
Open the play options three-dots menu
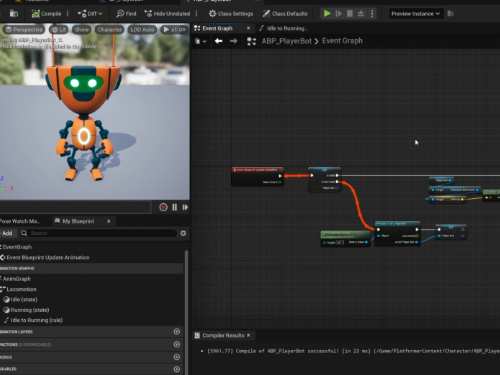[372, 13]
